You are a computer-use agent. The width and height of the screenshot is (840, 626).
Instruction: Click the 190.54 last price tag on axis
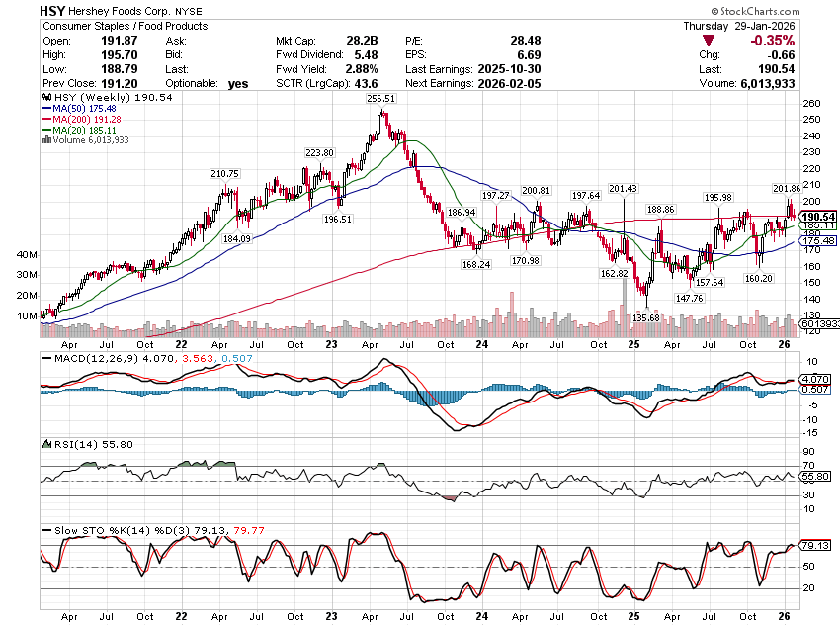click(x=819, y=217)
